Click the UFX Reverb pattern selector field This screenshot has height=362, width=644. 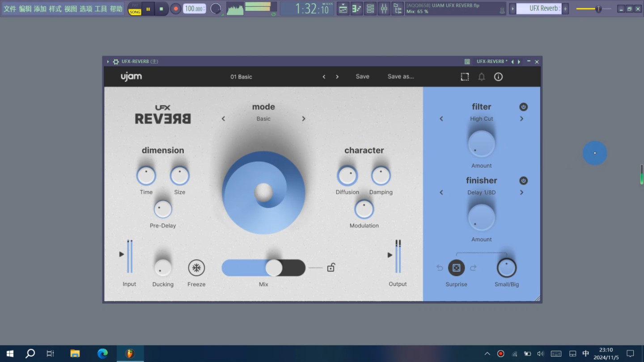coord(539,8)
